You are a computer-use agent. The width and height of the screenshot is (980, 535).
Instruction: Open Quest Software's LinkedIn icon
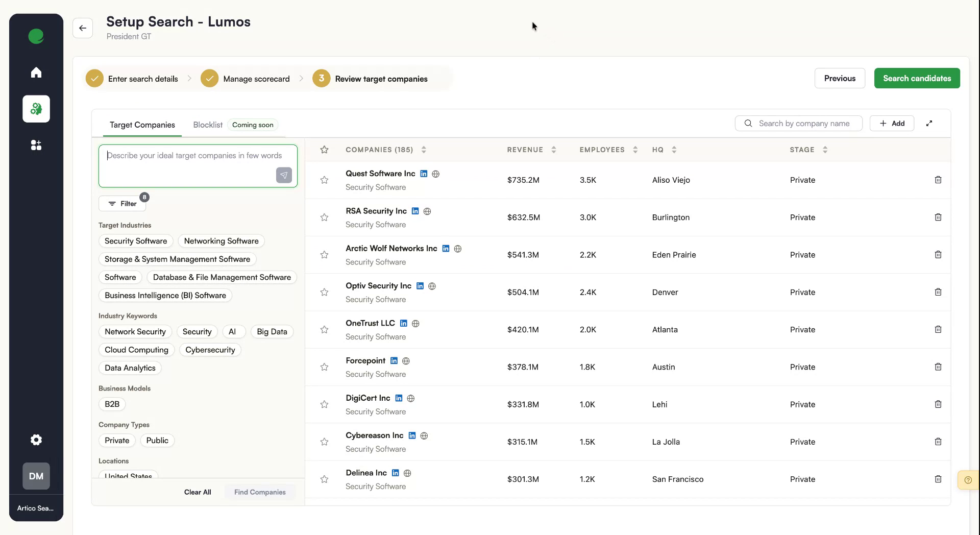(x=423, y=174)
